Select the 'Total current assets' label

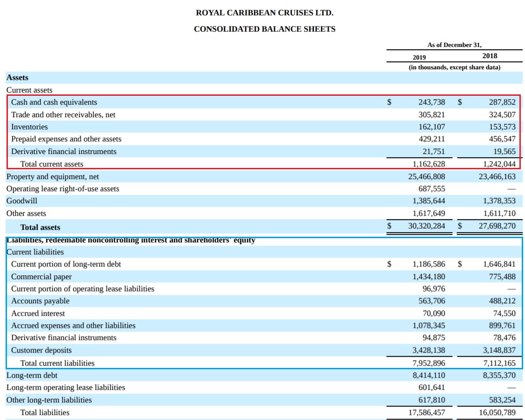coord(52,164)
